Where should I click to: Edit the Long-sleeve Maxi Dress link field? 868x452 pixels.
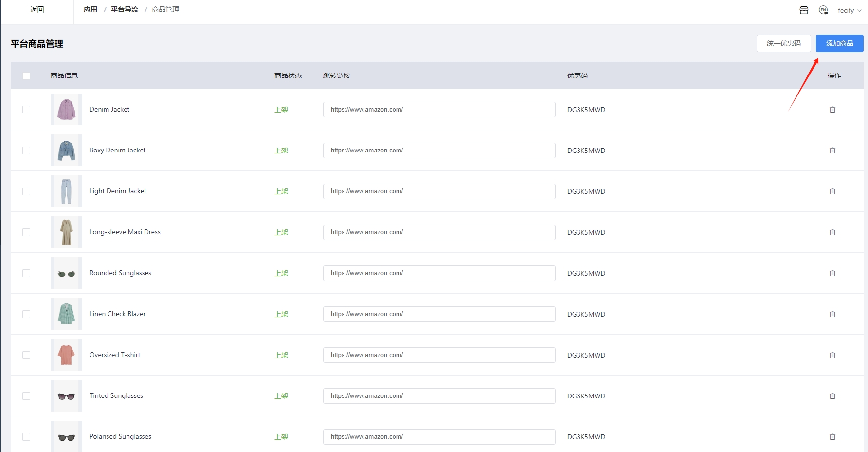tap(439, 232)
